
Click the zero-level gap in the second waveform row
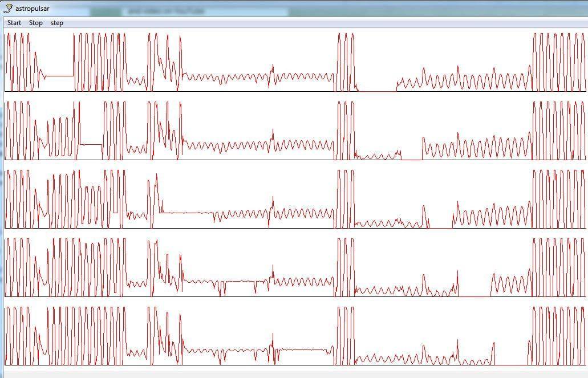click(411, 159)
